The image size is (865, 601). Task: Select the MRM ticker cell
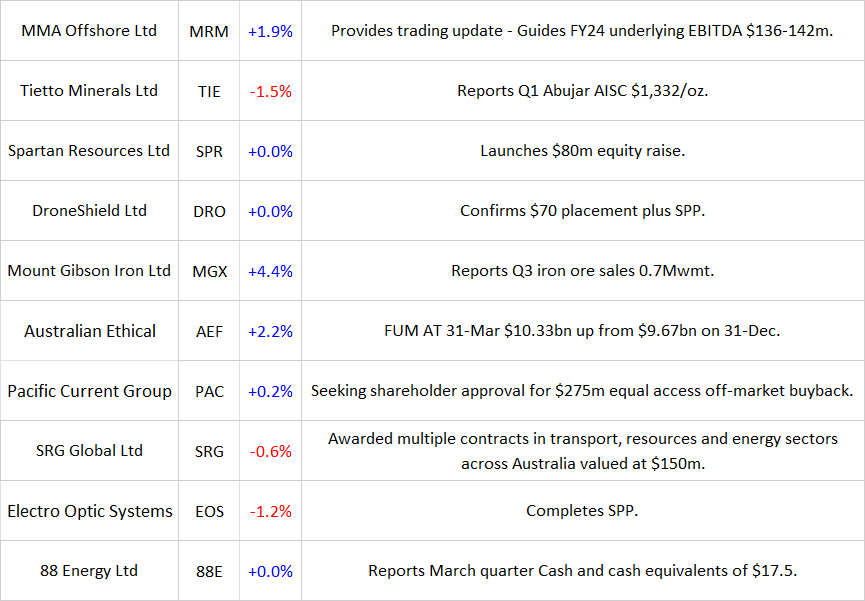[209, 31]
